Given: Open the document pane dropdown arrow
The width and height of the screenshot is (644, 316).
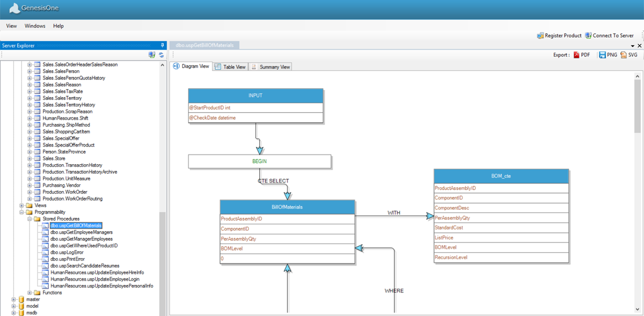Looking at the screenshot, I should 633,46.
